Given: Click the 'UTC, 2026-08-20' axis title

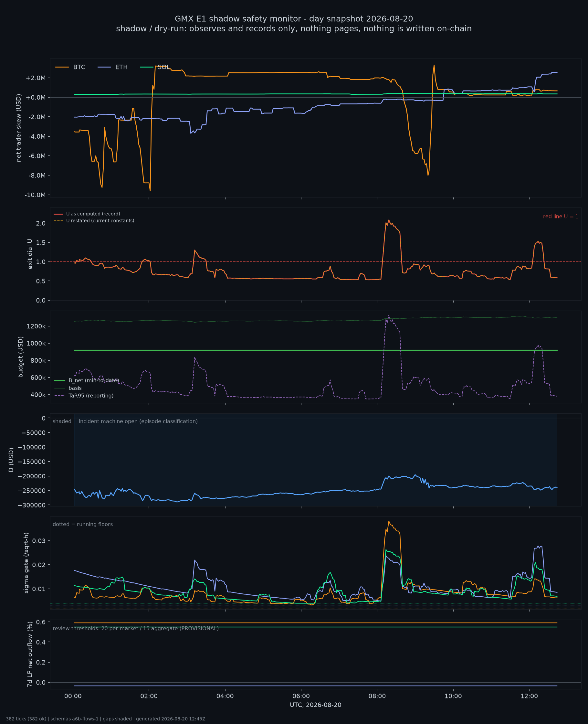Looking at the screenshot, I should [316, 705].
